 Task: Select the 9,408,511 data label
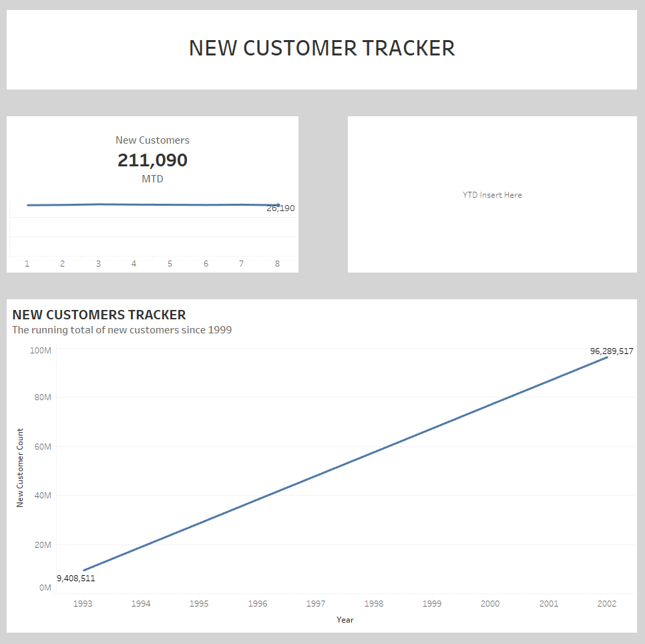[75, 579]
